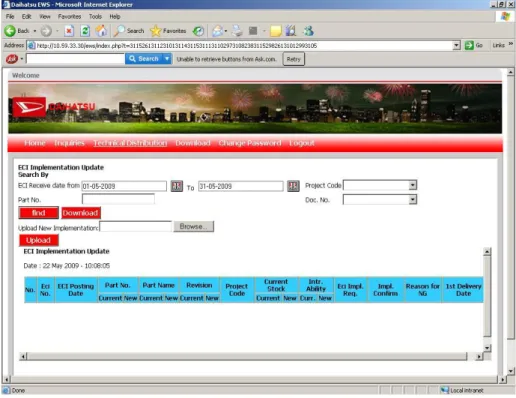Viewport: 516px width, 398px height.
Task: Click the Print icon in toolbar
Action: [x=237, y=31]
